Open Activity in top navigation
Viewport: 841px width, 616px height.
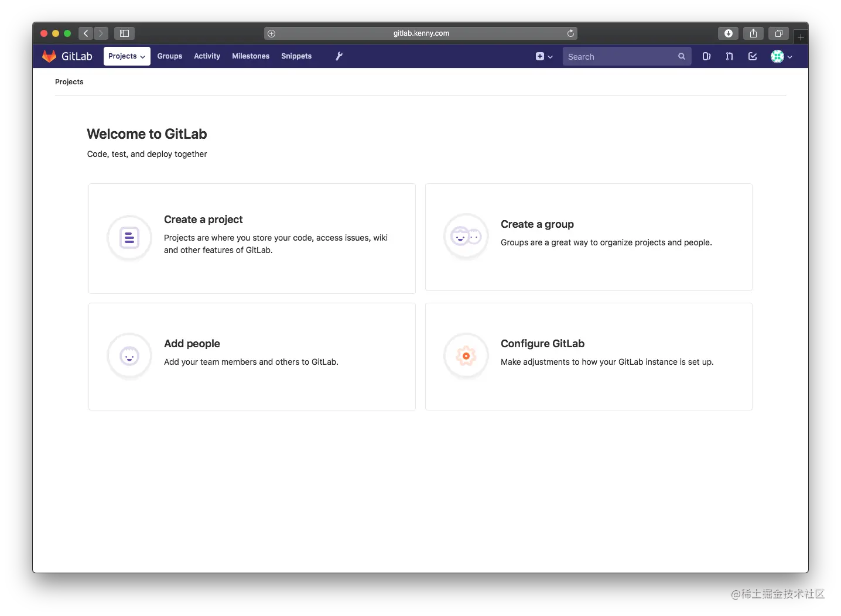pos(207,56)
